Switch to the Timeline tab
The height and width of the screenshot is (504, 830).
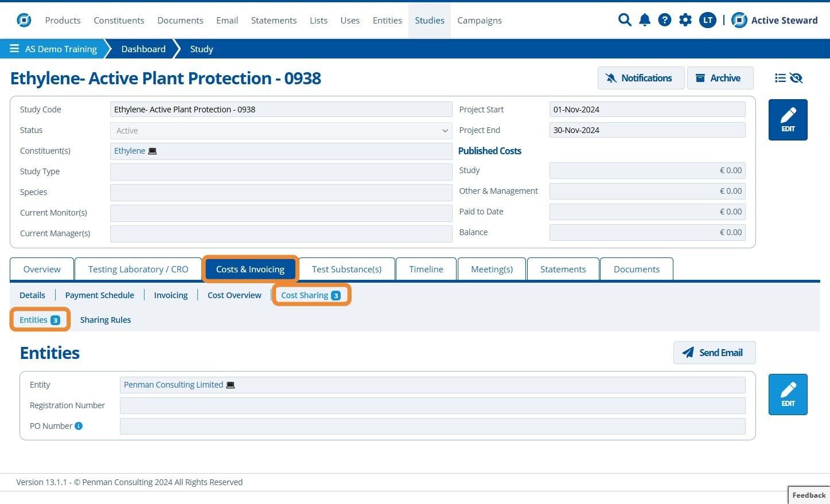426,269
